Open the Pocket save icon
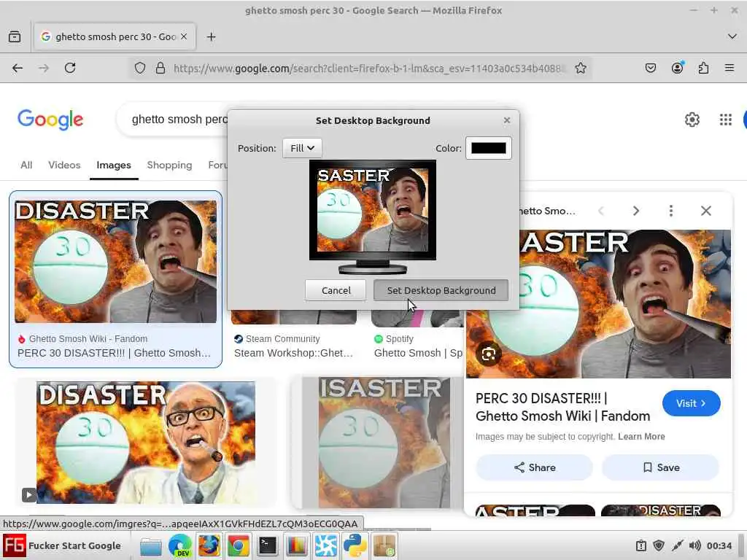747x560 pixels. click(x=650, y=68)
